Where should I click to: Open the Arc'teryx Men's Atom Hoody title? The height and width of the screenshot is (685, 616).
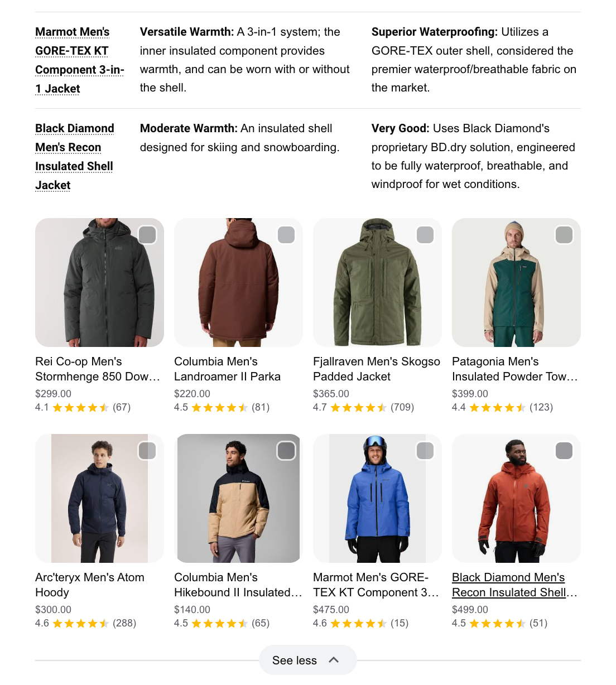pos(90,585)
